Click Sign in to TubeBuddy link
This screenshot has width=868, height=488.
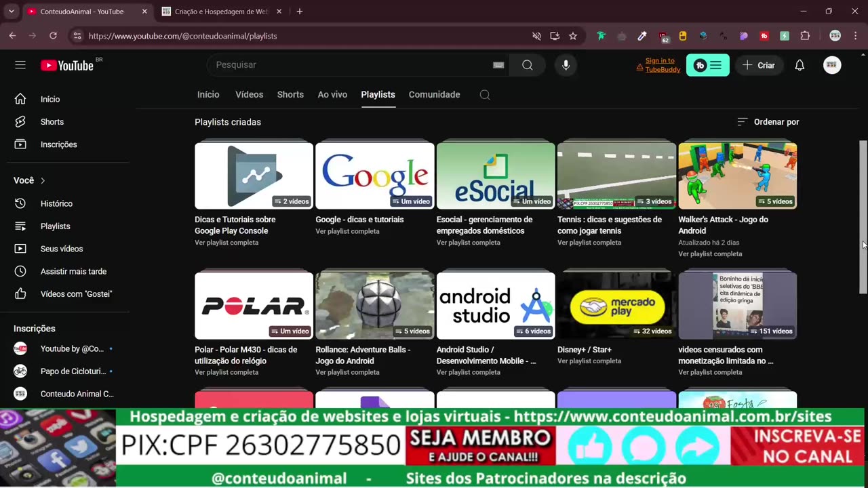coord(663,65)
